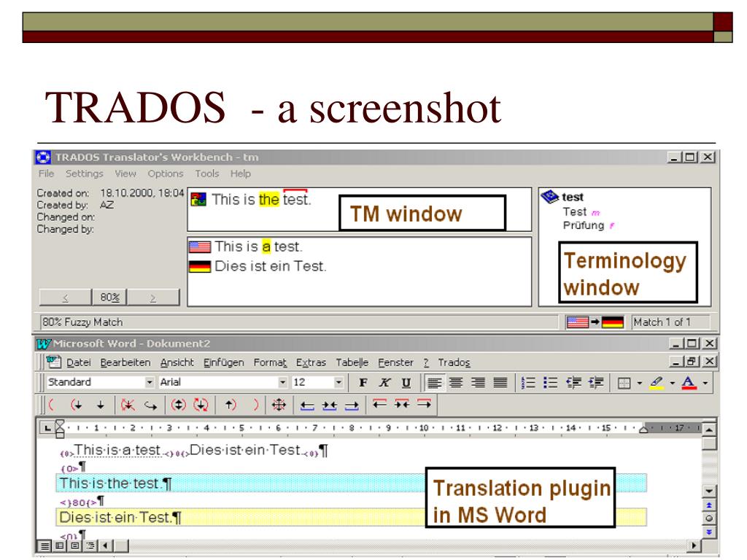Image resolution: width=747 pixels, height=560 pixels.
Task: Click the previous match < button
Action: (x=65, y=297)
